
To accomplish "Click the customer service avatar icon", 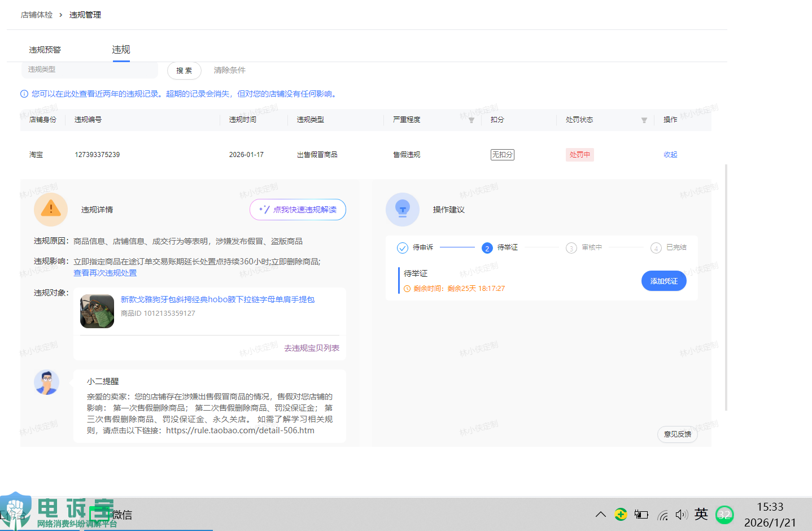I will (46, 382).
